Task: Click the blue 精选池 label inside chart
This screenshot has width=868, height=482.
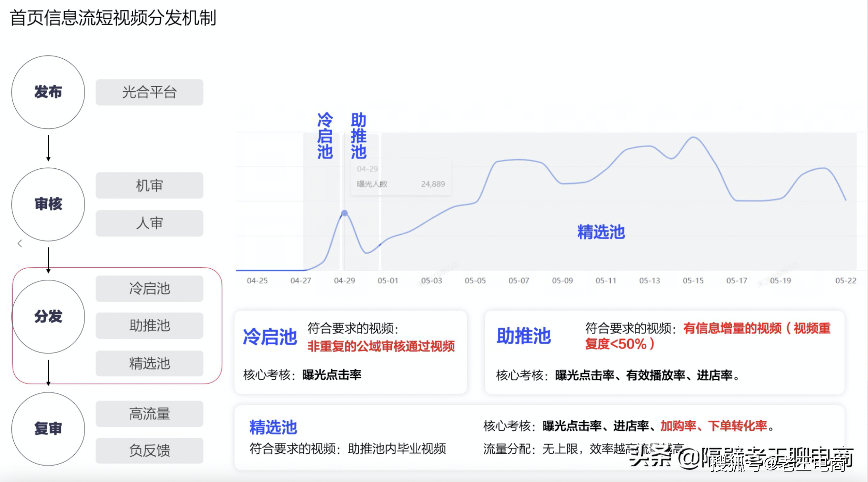Action: [601, 232]
